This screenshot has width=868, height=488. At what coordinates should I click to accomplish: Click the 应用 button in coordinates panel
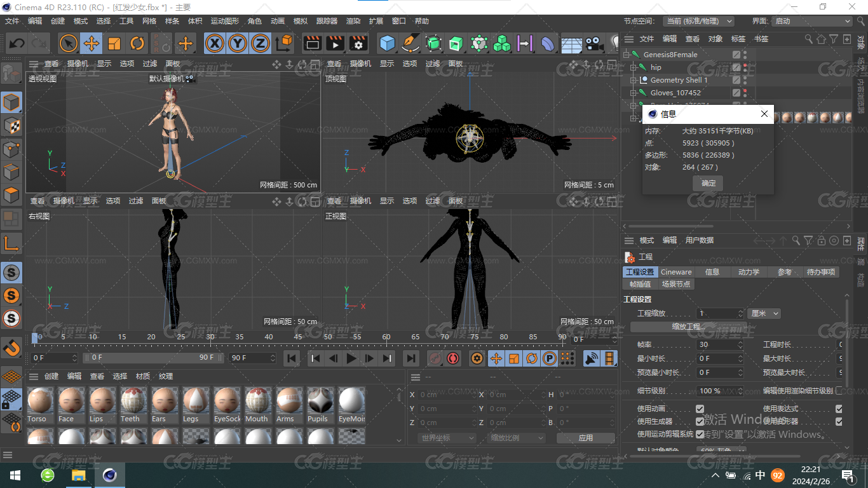coord(586,438)
